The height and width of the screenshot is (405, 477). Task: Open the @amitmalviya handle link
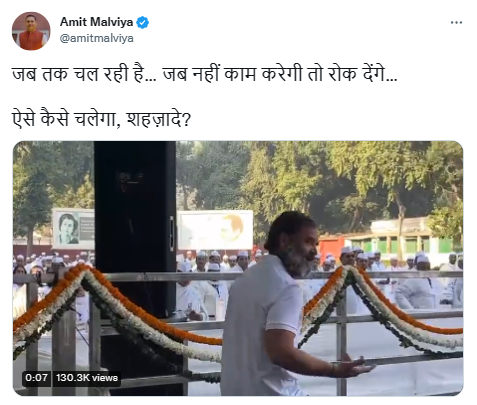[x=97, y=38]
